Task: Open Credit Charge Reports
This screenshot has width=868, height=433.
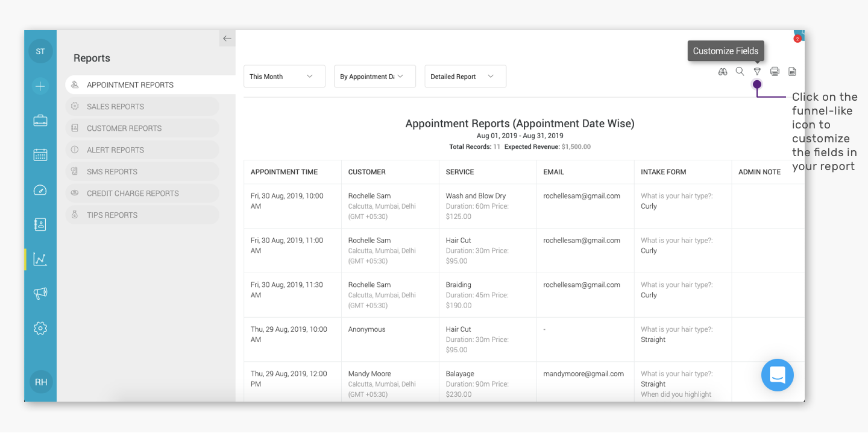Action: [x=142, y=194]
